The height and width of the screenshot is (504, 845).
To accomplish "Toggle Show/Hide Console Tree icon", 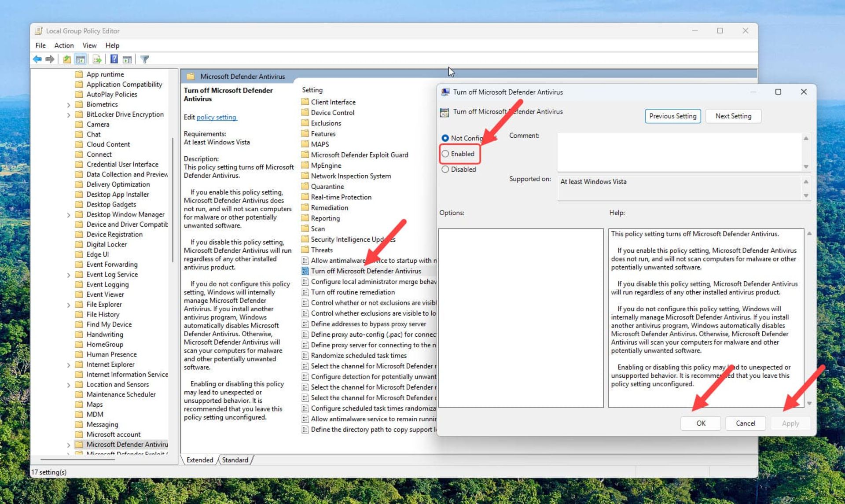I will tap(81, 59).
